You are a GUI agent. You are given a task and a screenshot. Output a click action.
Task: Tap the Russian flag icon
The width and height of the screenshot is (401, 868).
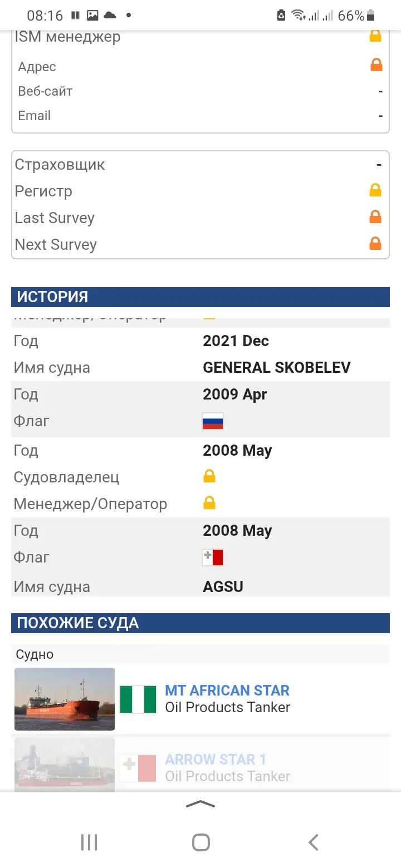tap(213, 421)
